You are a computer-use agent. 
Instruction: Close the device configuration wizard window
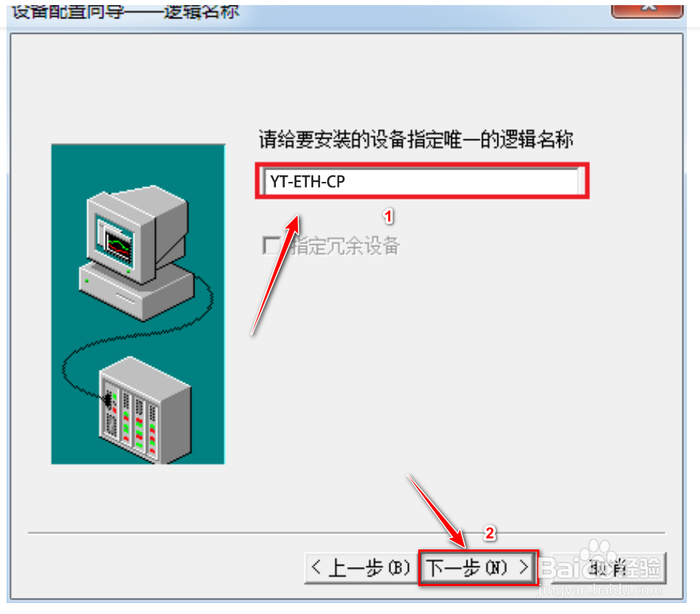(x=647, y=10)
